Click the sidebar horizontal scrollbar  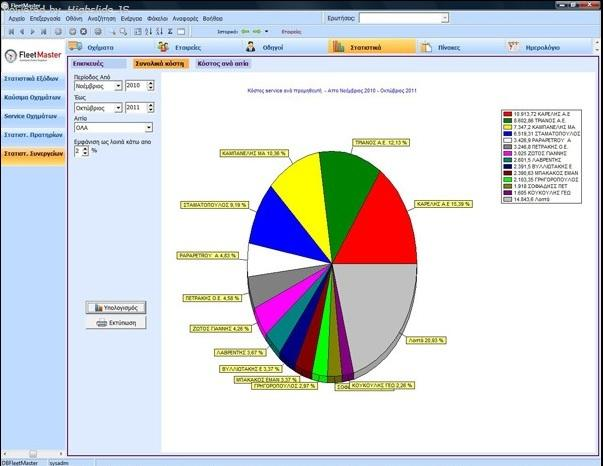[33, 454]
